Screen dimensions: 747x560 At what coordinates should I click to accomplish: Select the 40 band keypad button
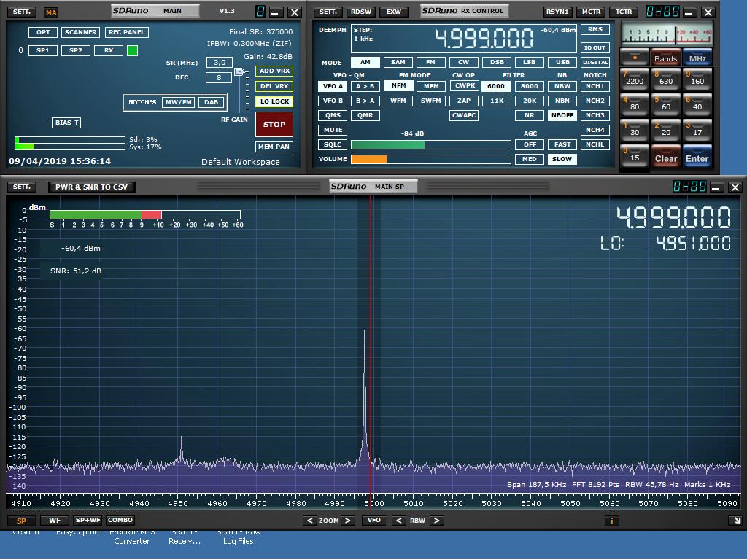pos(697,106)
